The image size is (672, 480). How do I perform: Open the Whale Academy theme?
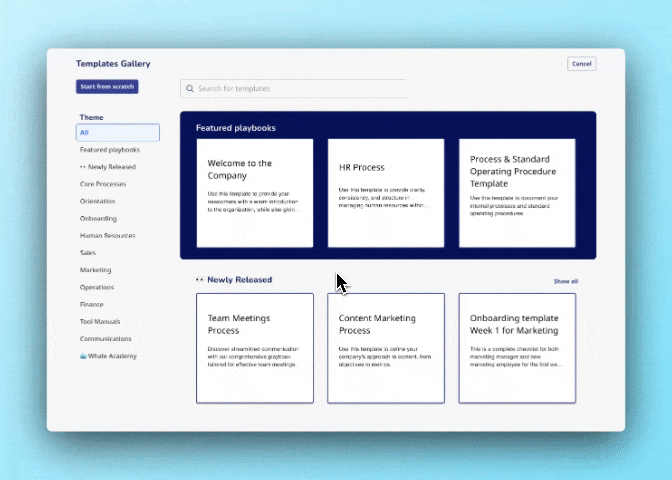click(x=108, y=356)
